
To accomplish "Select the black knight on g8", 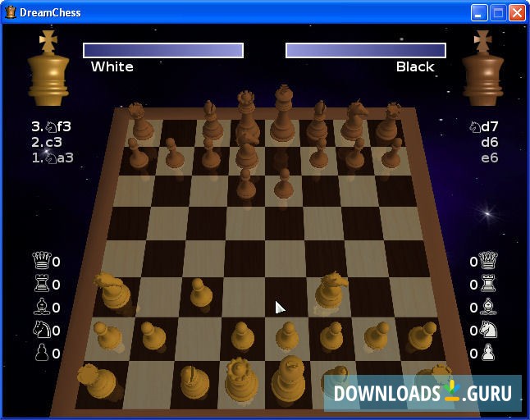I will click(354, 120).
